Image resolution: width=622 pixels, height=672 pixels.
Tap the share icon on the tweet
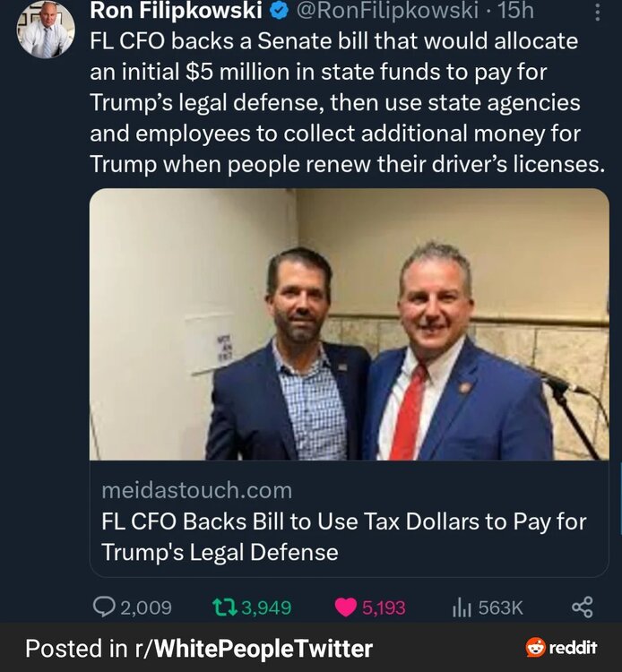pos(582,607)
